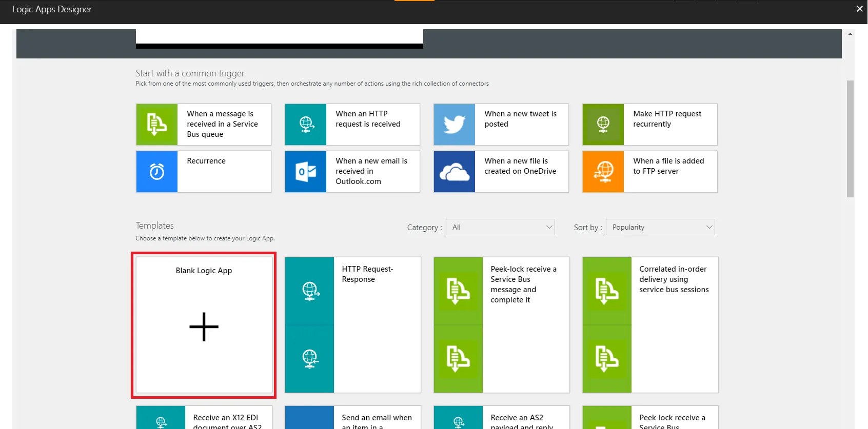The width and height of the screenshot is (868, 429).
Task: Close the Logic Apps Designer blade
Action: (860, 9)
